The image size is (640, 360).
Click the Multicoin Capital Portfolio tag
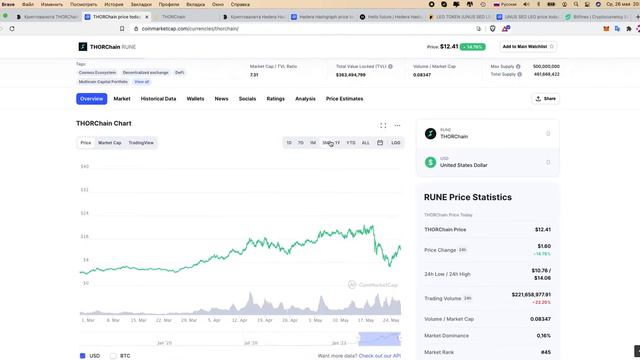click(103, 82)
